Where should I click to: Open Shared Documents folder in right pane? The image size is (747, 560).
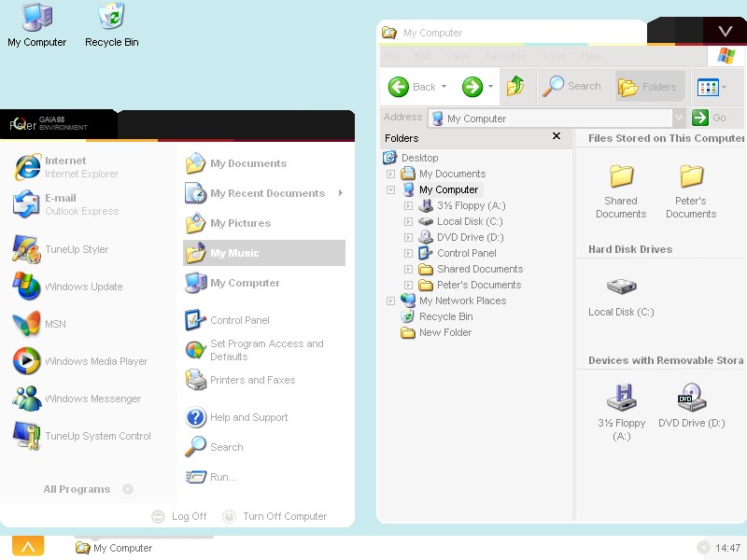click(x=621, y=191)
